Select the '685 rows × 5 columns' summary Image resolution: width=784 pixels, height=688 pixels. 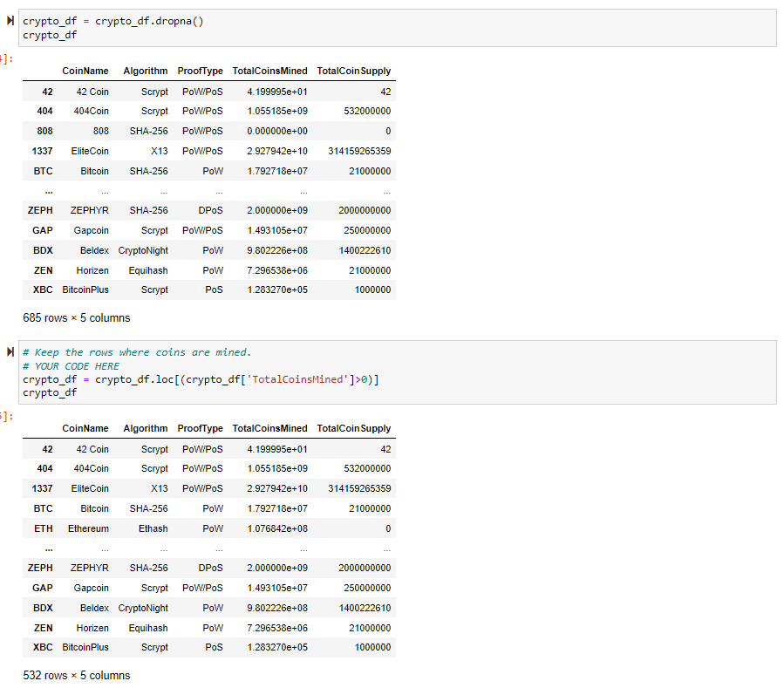(77, 318)
